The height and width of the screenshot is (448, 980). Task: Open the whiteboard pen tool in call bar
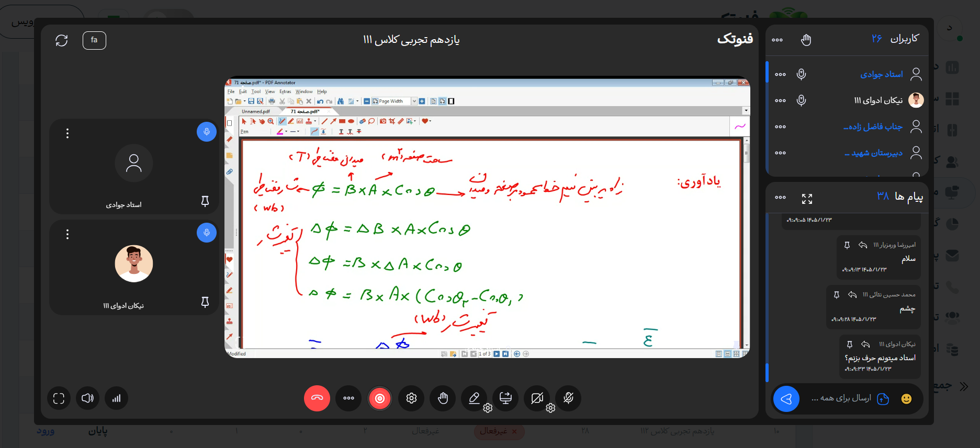pos(474,398)
